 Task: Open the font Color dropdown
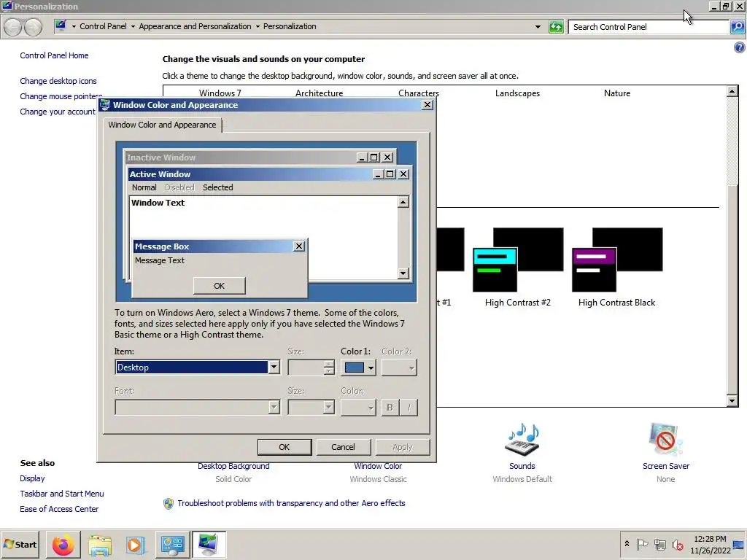tap(358, 407)
